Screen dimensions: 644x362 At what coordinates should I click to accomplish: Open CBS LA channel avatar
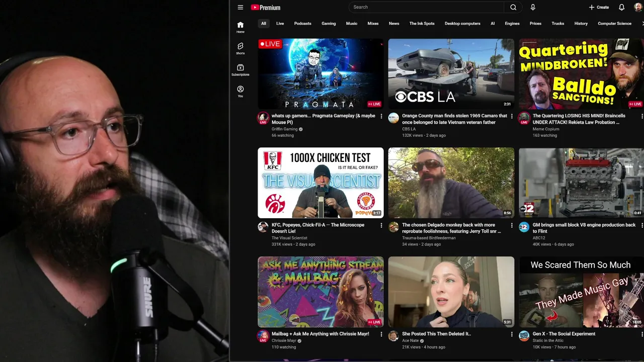pos(393,118)
